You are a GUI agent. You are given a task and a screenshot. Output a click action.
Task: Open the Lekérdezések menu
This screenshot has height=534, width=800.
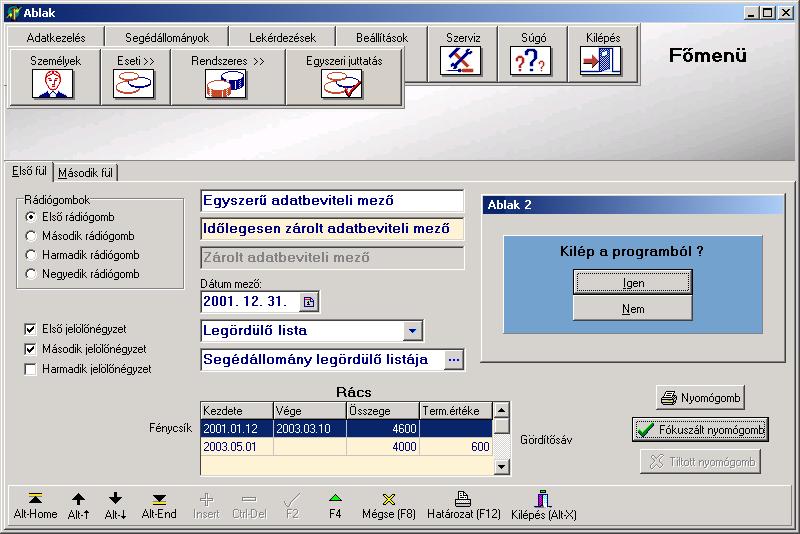[x=282, y=38]
